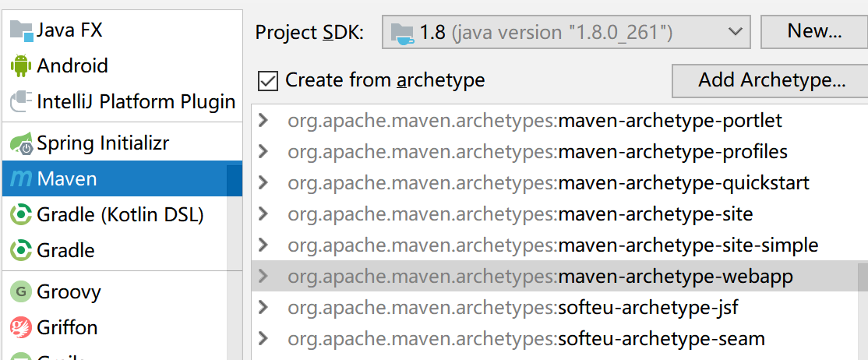Image resolution: width=868 pixels, height=360 pixels.
Task: Select Spring Initializr project type
Action: click(x=122, y=143)
